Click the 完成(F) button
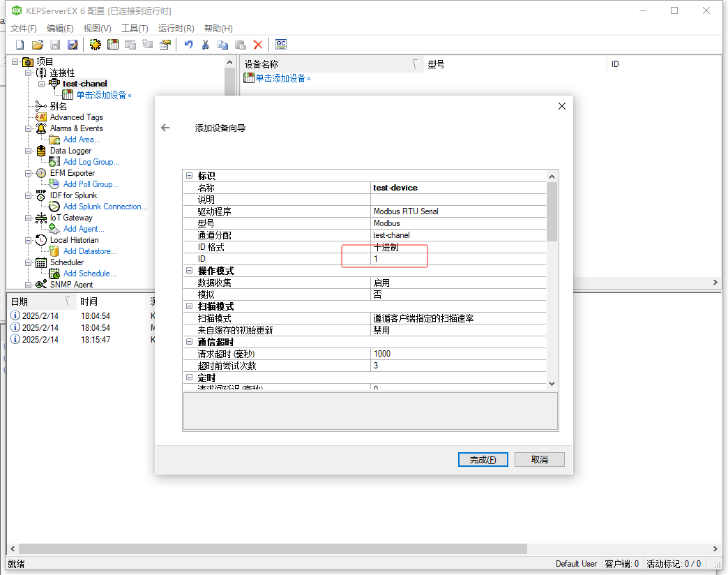Screen dimensions: 728x575 (483, 459)
